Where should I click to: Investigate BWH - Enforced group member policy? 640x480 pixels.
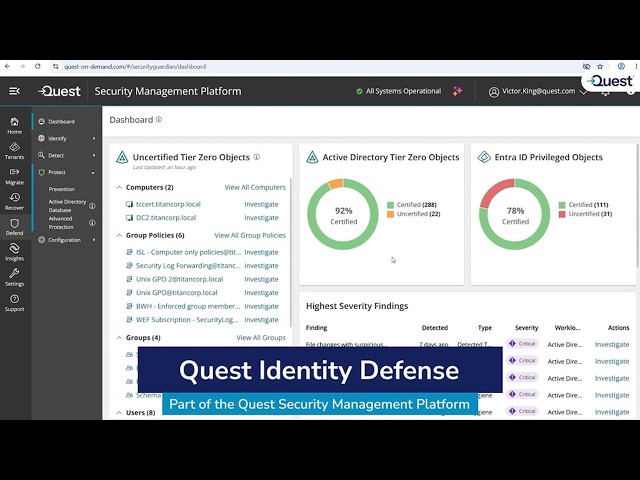(261, 306)
